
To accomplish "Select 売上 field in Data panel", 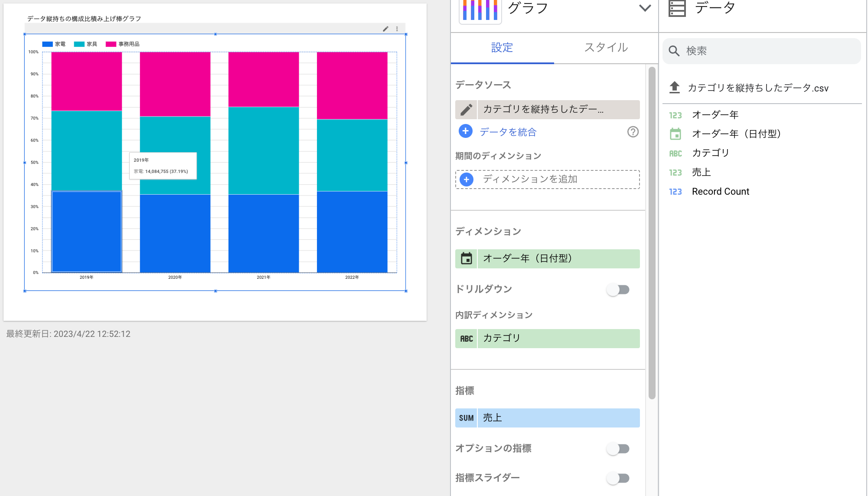I will click(x=701, y=172).
